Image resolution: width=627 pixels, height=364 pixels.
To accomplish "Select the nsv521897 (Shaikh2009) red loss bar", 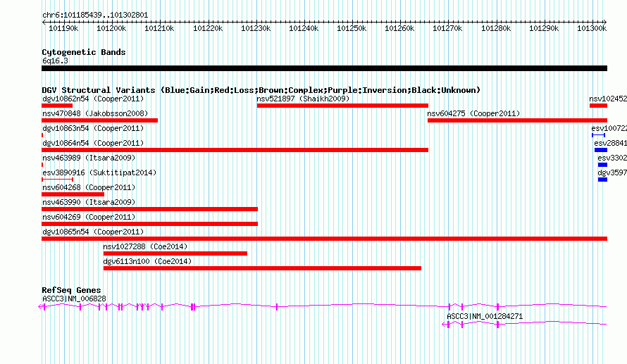I will coord(342,106).
